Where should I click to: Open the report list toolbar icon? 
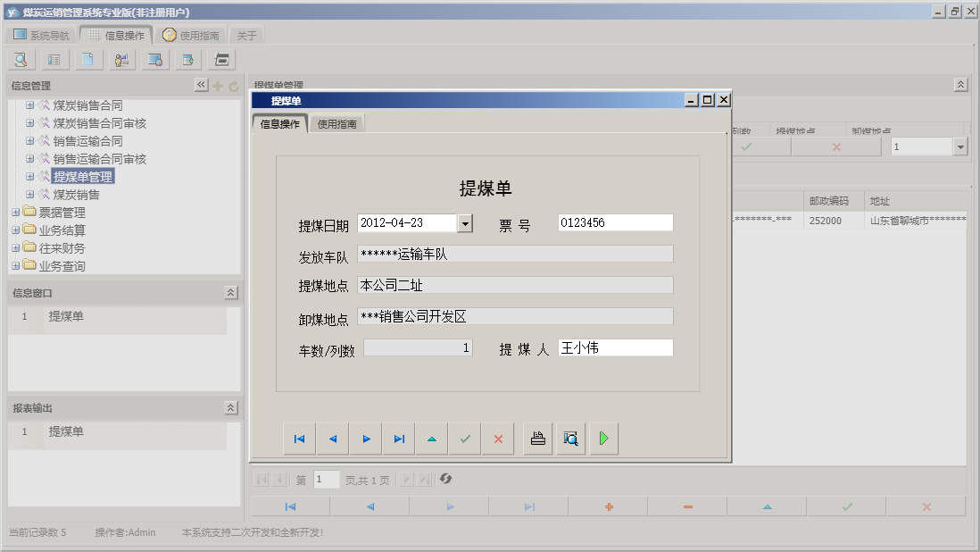pyautogui.click(x=55, y=59)
